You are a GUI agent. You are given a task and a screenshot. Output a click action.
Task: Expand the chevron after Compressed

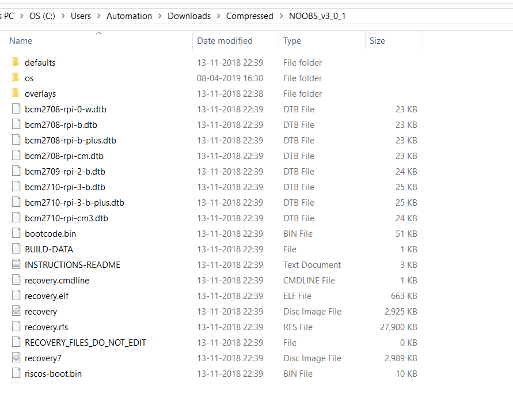[x=282, y=16]
